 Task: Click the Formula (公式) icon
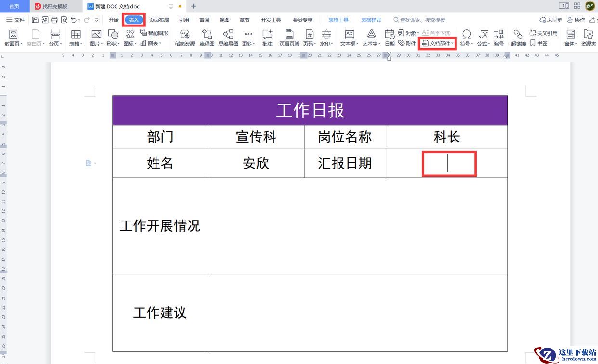(483, 34)
